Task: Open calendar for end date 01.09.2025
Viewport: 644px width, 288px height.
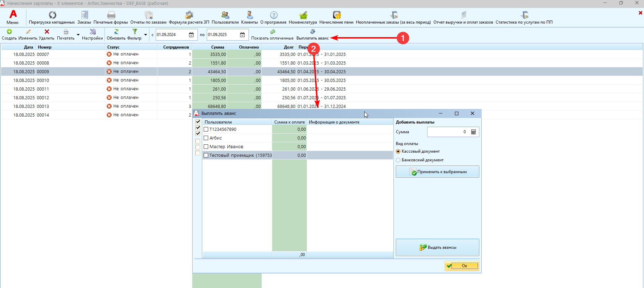Action: click(x=242, y=35)
